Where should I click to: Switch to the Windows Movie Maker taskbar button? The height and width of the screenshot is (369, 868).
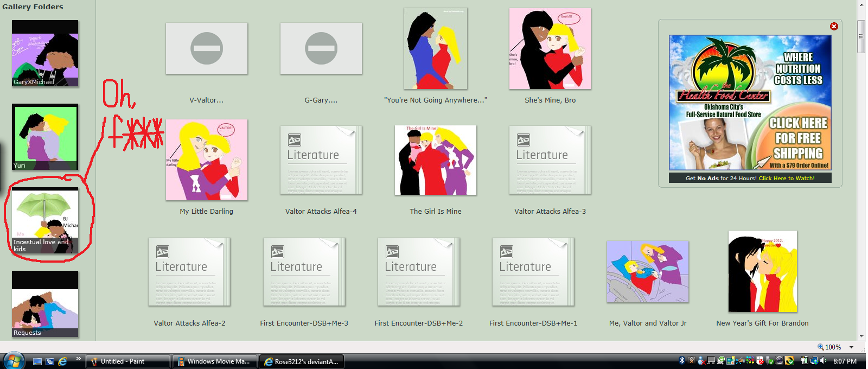(214, 361)
